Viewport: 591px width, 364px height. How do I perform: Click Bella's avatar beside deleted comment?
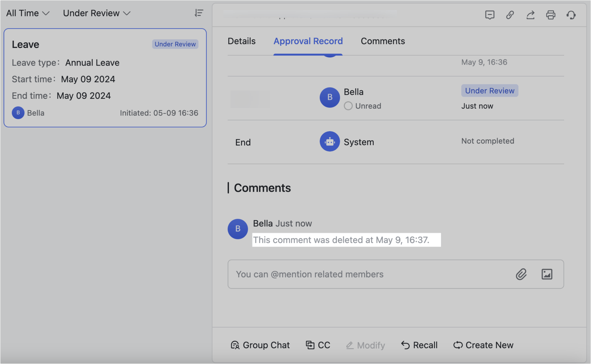point(238,229)
